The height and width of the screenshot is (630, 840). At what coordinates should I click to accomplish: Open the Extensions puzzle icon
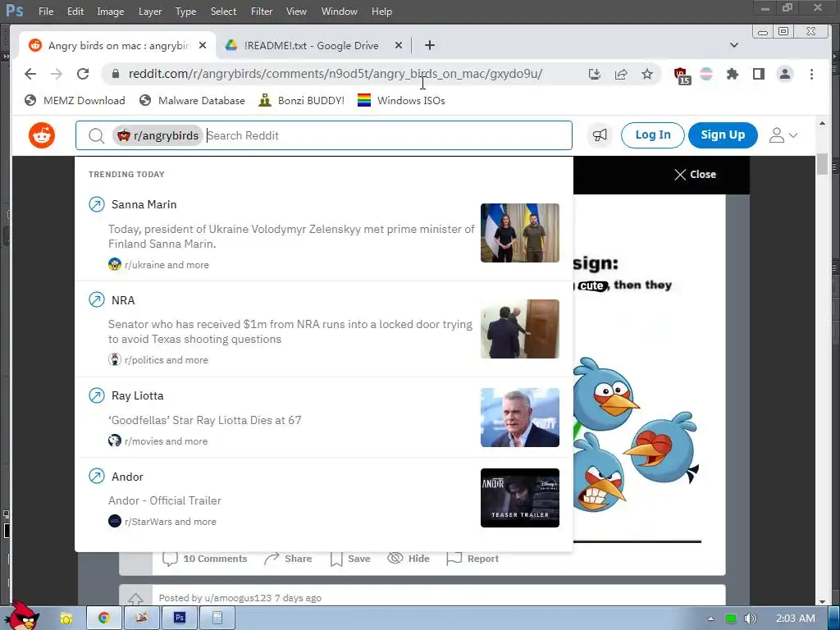(733, 74)
